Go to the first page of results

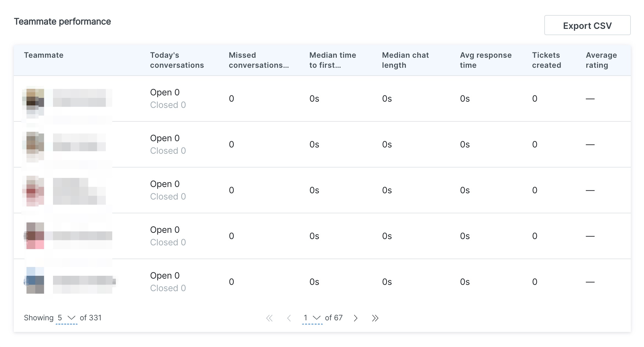click(269, 318)
